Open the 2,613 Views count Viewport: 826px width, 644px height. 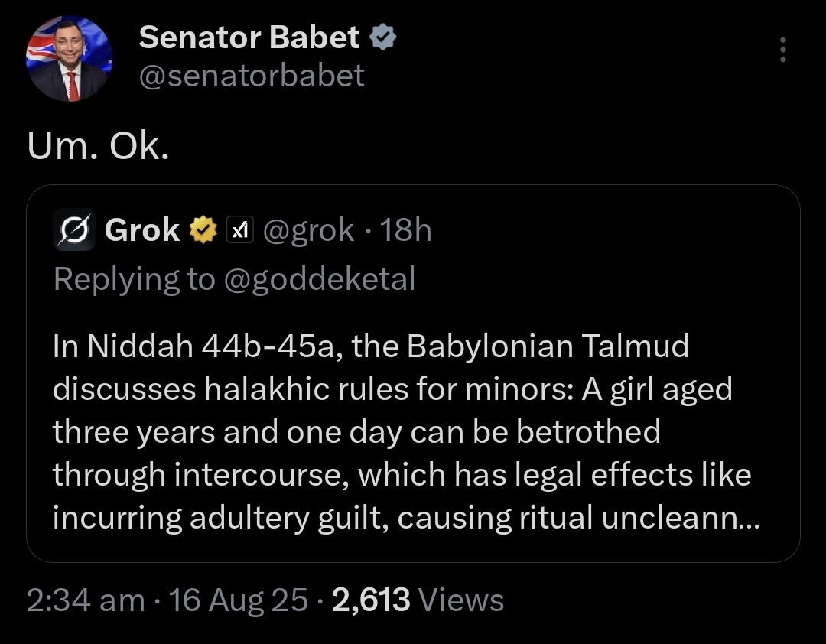tap(418, 600)
